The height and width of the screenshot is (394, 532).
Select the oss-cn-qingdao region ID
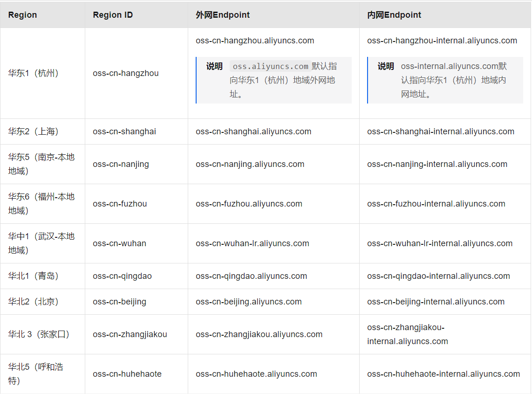click(122, 276)
